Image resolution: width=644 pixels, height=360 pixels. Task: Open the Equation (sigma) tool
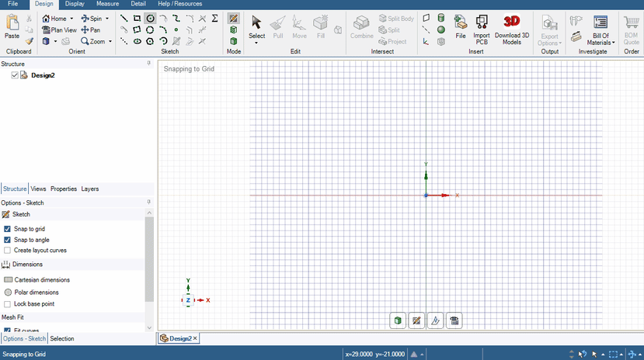215,19
